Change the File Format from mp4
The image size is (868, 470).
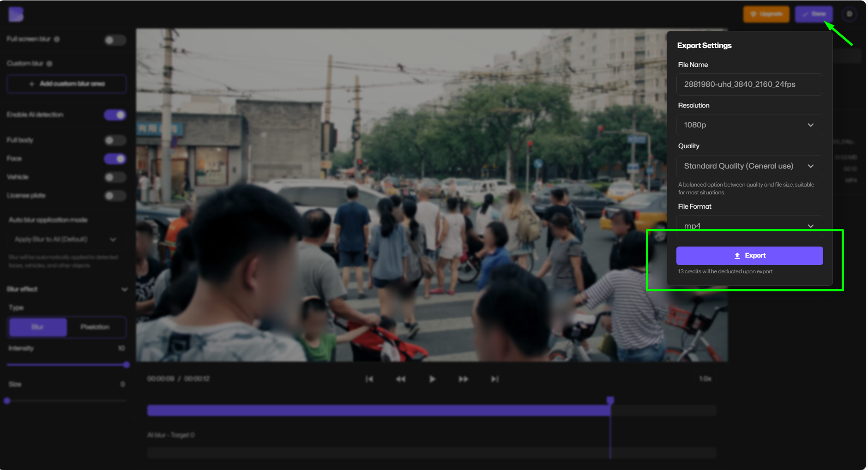tap(749, 226)
